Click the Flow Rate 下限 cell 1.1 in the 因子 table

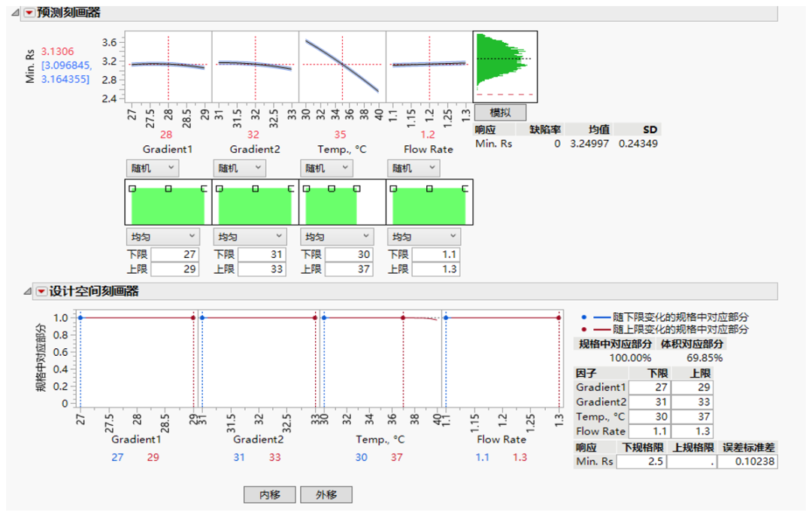(650, 431)
